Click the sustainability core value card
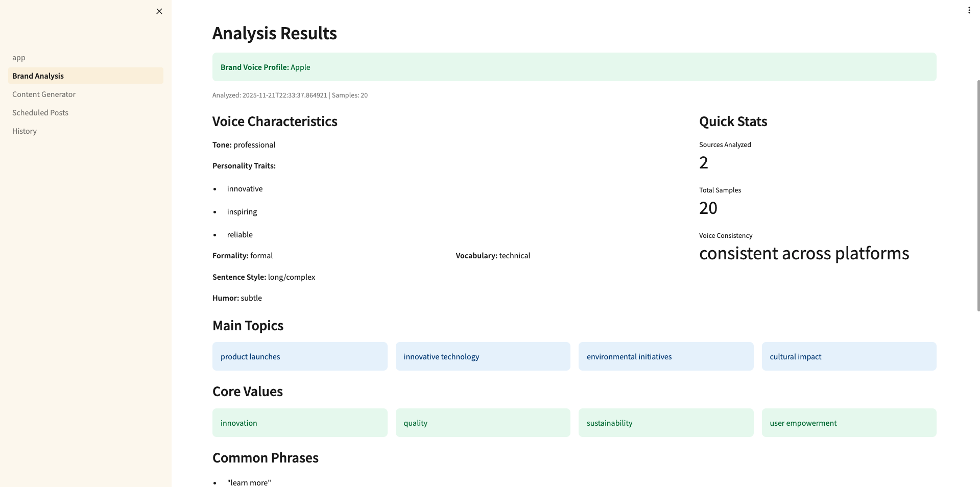This screenshot has height=487, width=980. coord(665,423)
